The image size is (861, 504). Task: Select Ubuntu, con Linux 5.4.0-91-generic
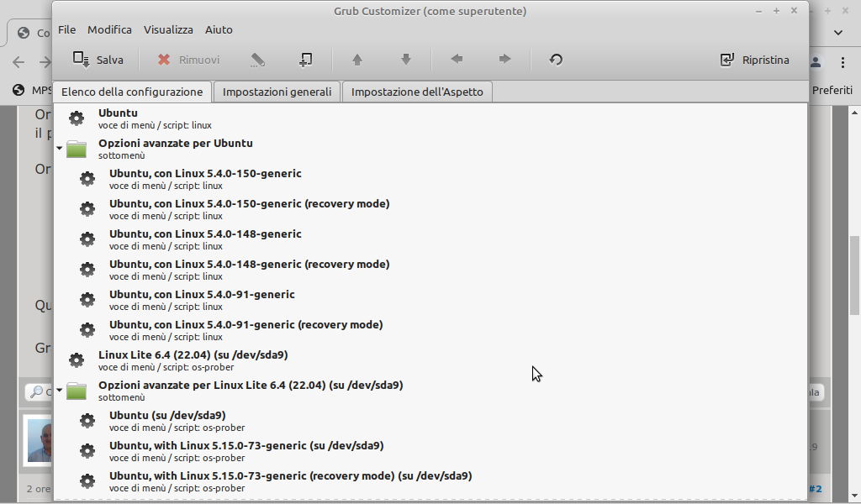[x=430, y=299]
